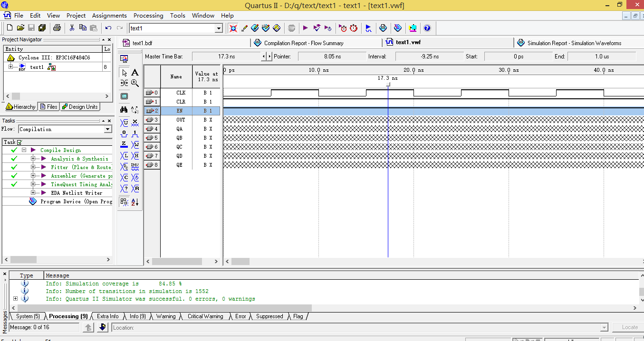Screen dimensions: 644x341
Task: Open the Tools menu
Action: pos(177,16)
